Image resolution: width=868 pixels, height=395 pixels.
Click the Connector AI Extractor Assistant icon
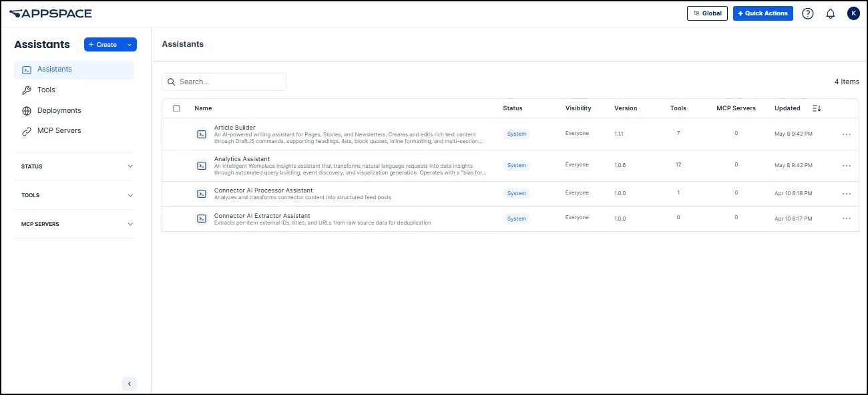click(201, 219)
